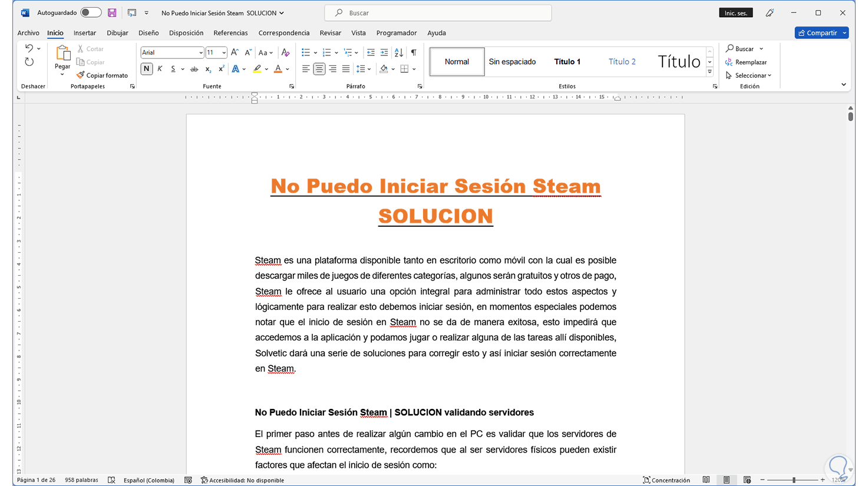Switch to Print Layout view icon
Image resolution: width=868 pixels, height=486 pixels.
tap(727, 480)
